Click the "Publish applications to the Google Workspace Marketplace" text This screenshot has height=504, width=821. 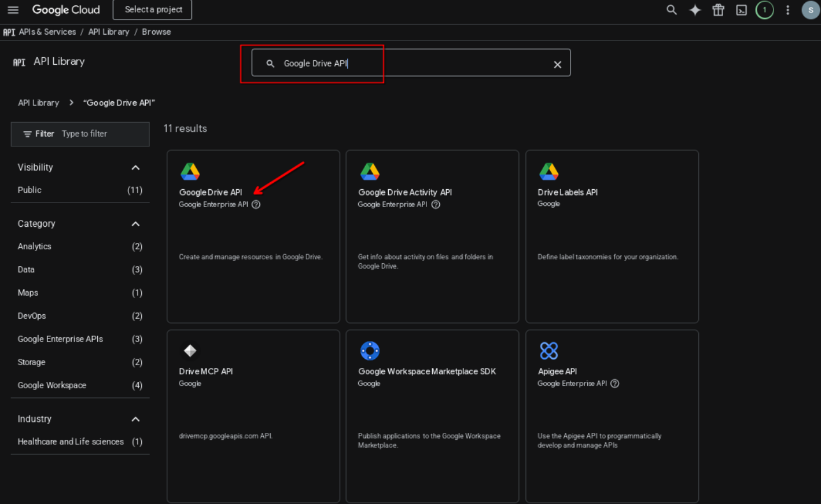(429, 440)
